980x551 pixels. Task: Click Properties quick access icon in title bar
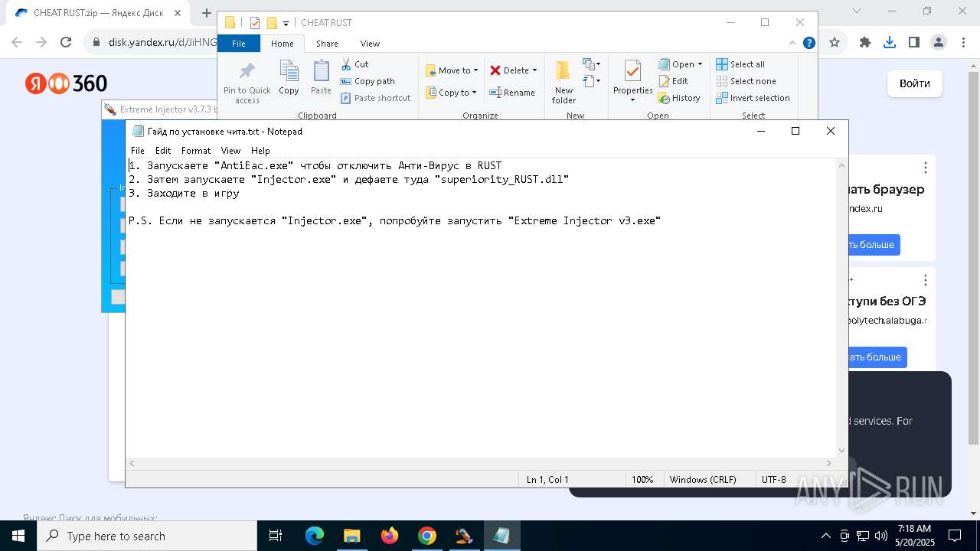click(255, 23)
